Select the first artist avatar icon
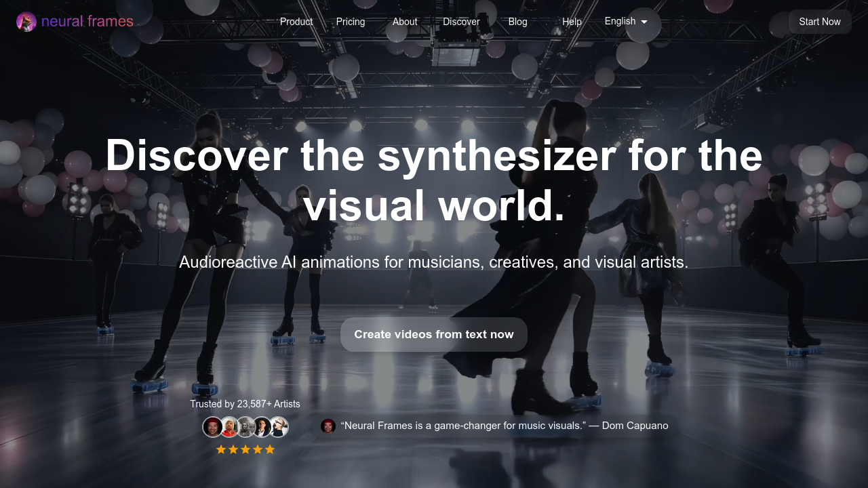Viewport: 868px width, 488px height. click(x=212, y=427)
